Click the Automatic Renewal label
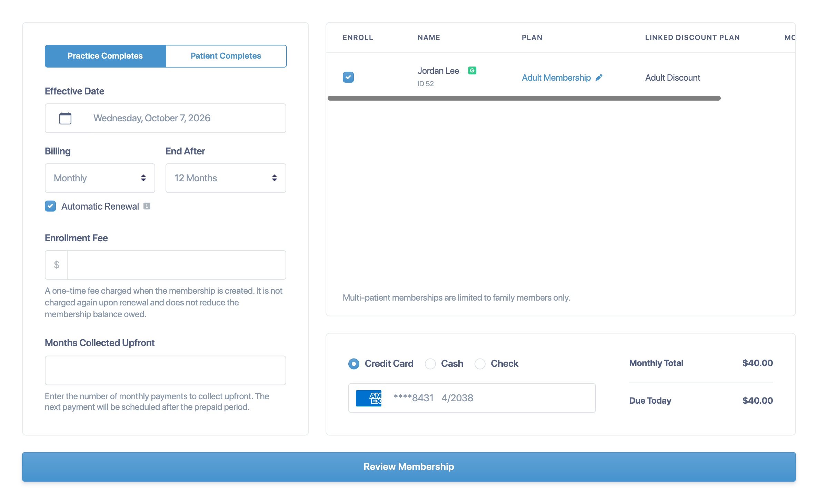The height and width of the screenshot is (504, 818). (x=100, y=206)
